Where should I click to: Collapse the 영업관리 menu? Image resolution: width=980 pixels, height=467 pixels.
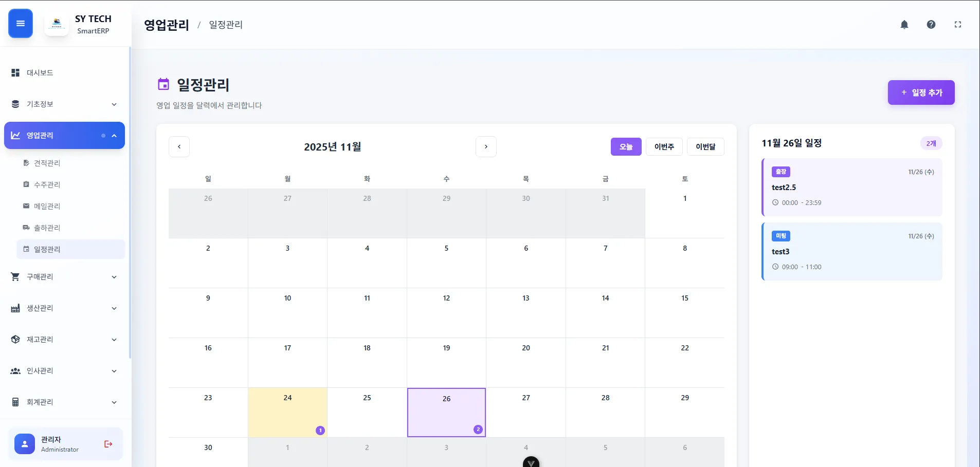click(64, 136)
